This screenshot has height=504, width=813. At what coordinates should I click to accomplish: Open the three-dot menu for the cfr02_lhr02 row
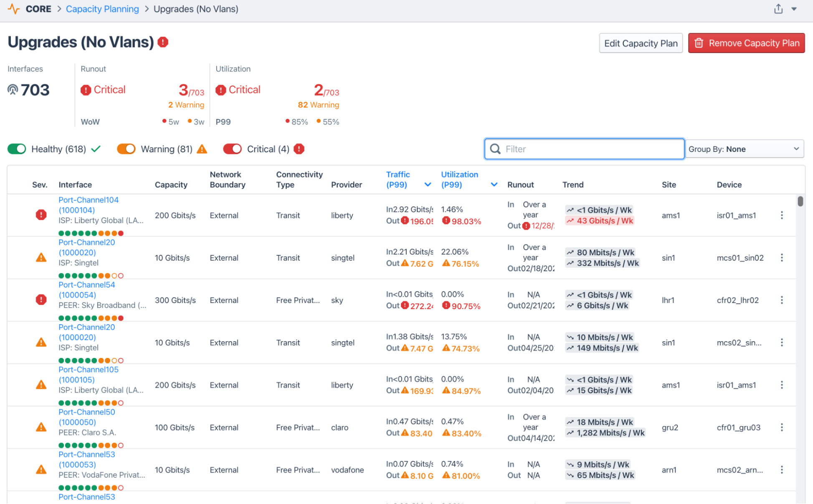(x=782, y=300)
